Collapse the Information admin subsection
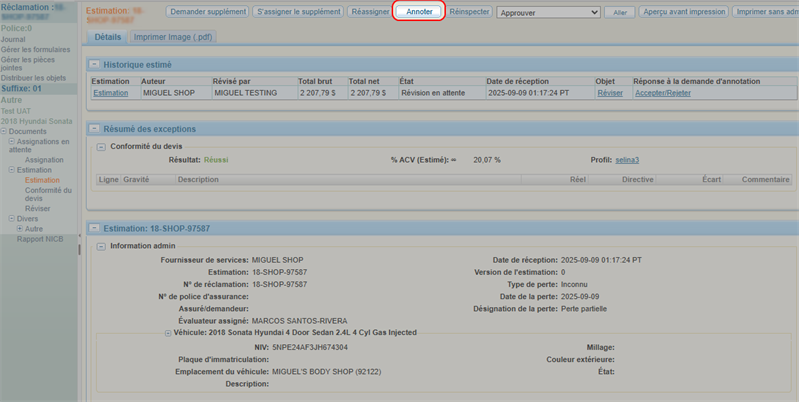This screenshot has height=402, width=799. pyautogui.click(x=101, y=246)
